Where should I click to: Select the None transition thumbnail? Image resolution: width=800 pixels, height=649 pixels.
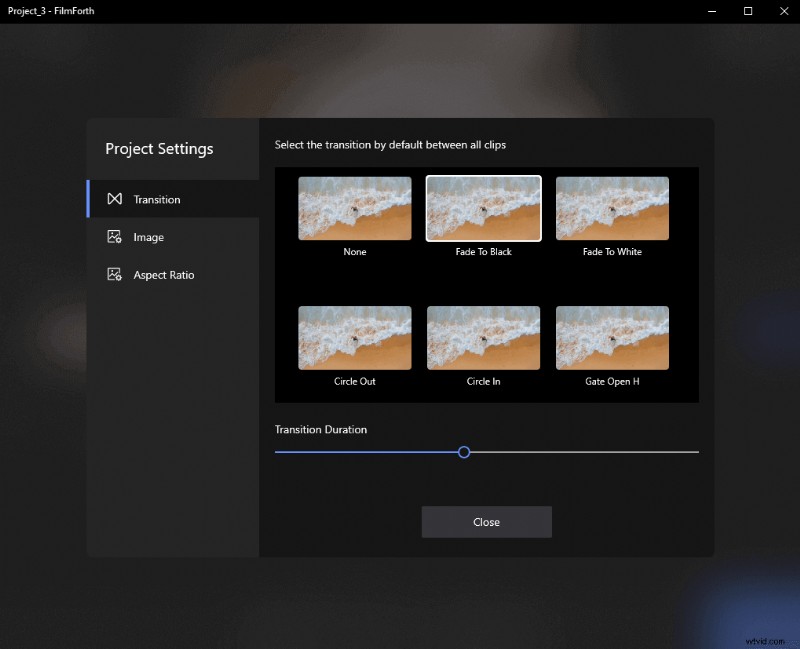click(354, 208)
